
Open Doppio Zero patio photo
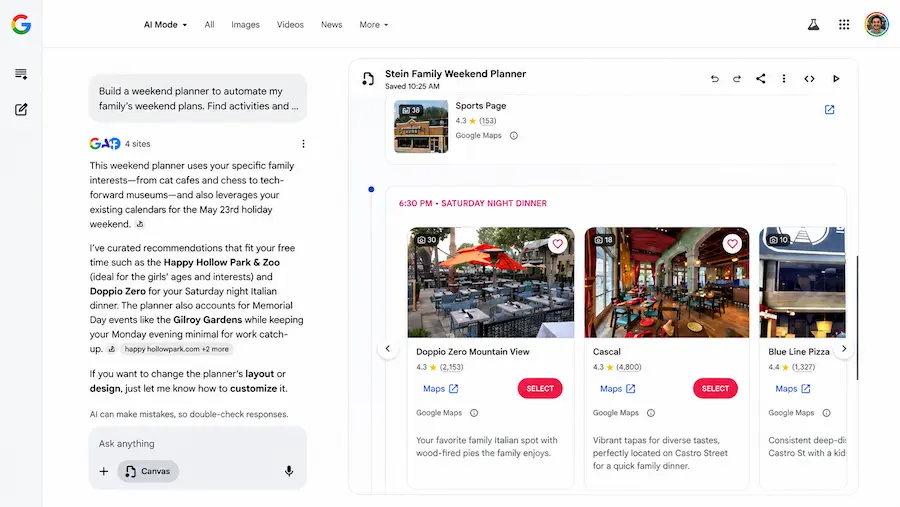coord(491,282)
